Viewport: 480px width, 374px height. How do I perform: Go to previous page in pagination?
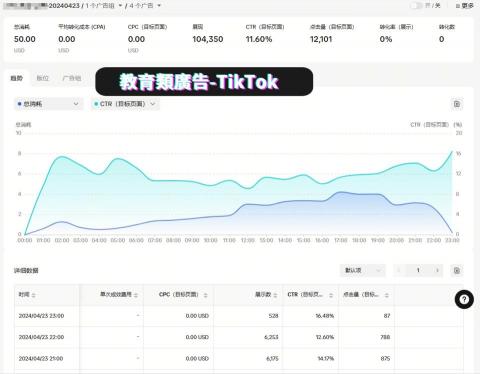point(399,270)
